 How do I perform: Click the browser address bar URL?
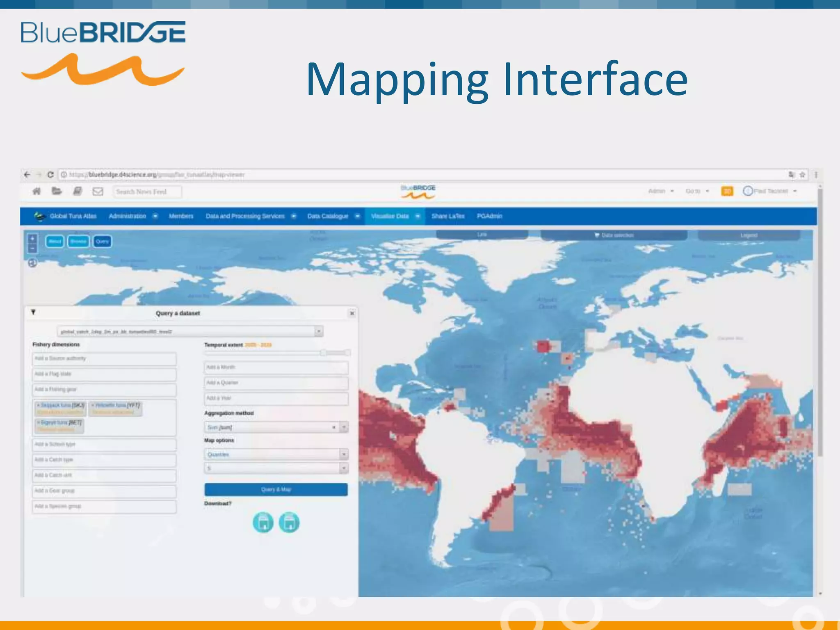point(157,175)
